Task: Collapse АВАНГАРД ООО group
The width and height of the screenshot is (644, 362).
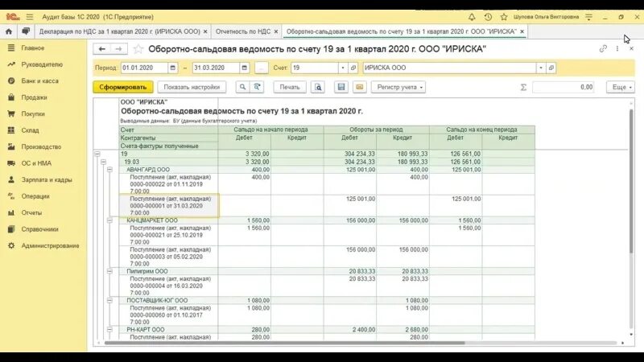Action: tap(109, 170)
